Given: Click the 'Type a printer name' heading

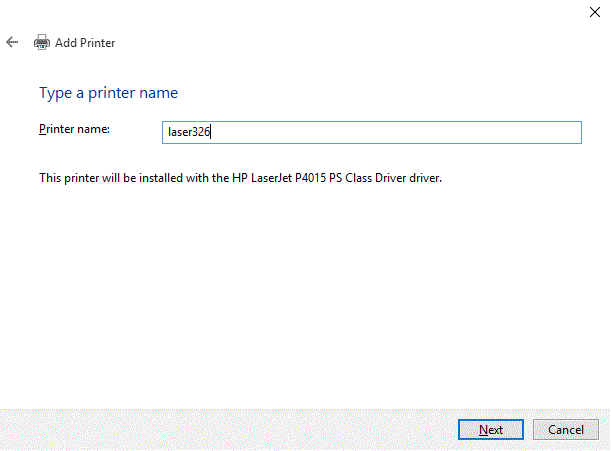Looking at the screenshot, I should 108,93.
